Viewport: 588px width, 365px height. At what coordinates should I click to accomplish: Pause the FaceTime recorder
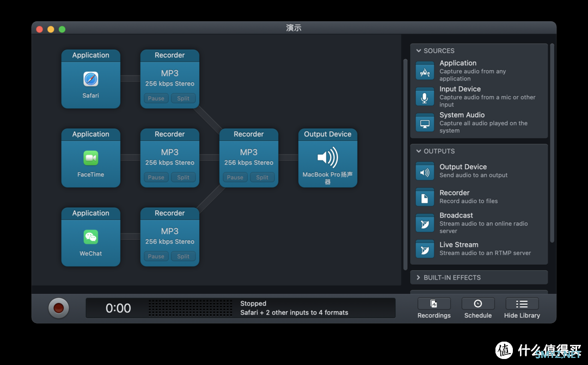[156, 177]
